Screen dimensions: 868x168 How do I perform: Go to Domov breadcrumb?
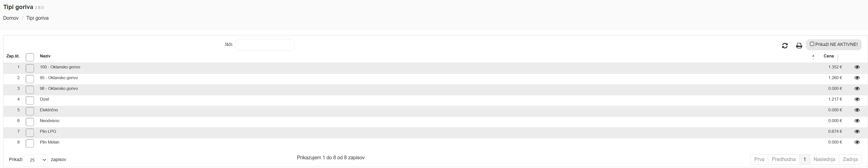pyautogui.click(x=11, y=18)
